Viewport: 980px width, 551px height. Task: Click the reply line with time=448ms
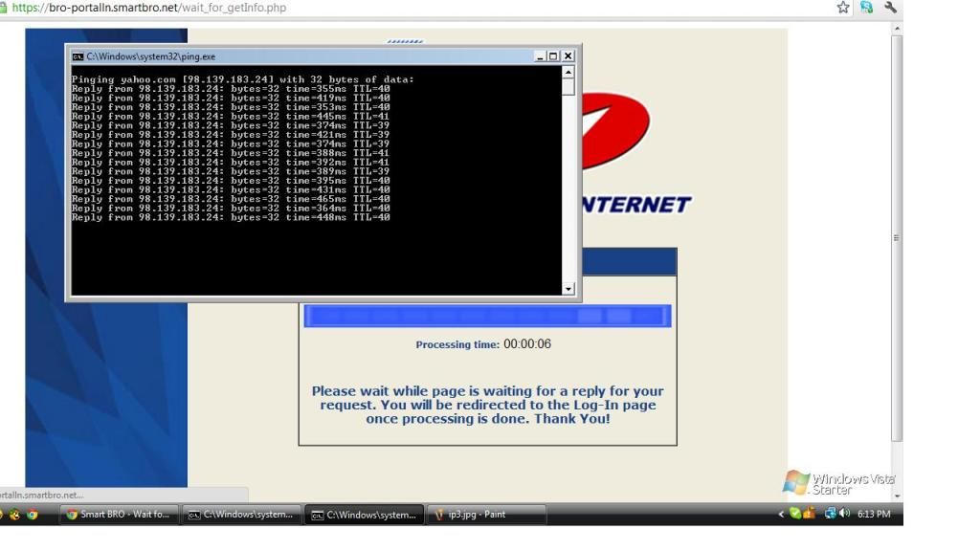(231, 217)
